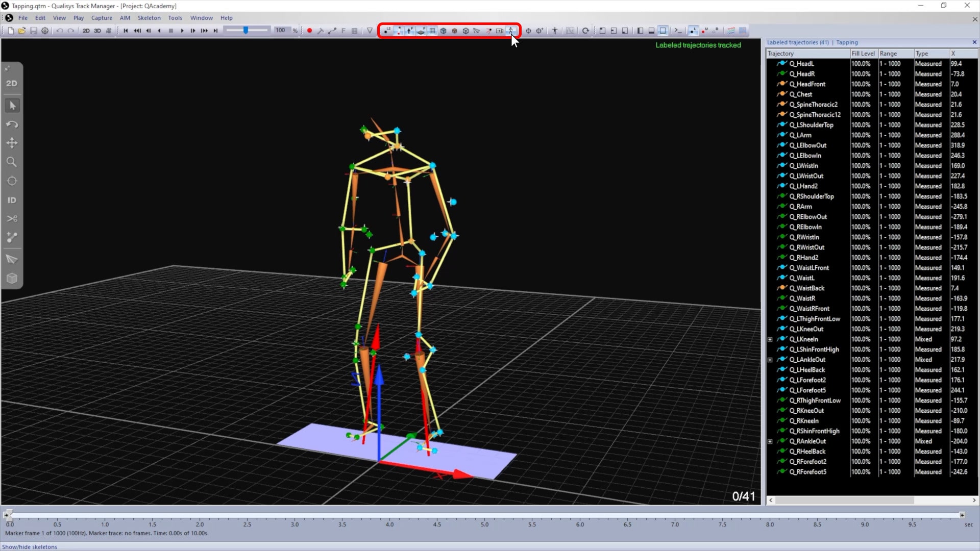Image resolution: width=980 pixels, height=551 pixels.
Task: Select the scissors cut trajectory tool
Action: [x=12, y=219]
